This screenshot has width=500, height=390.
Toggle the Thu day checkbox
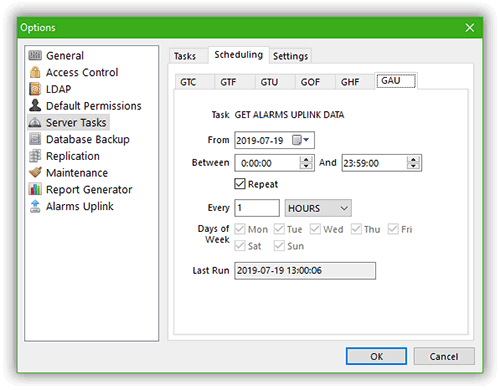pos(356,229)
